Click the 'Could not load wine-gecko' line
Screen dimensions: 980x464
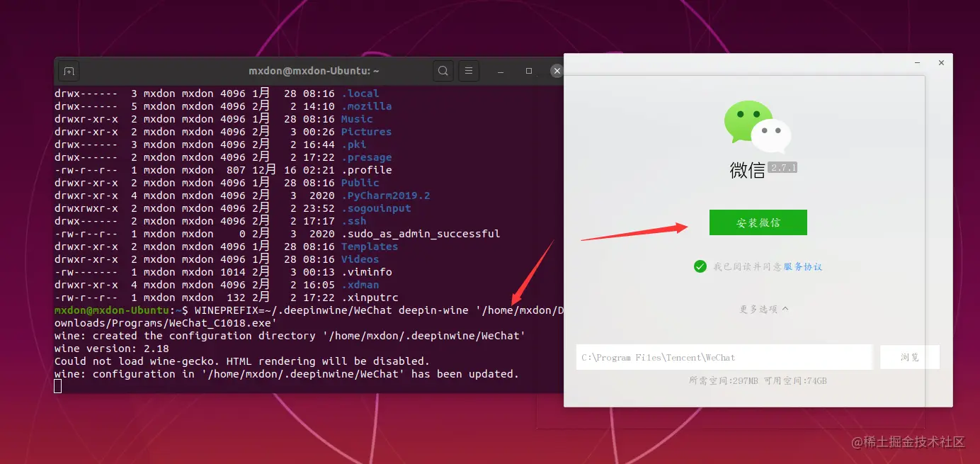click(242, 361)
